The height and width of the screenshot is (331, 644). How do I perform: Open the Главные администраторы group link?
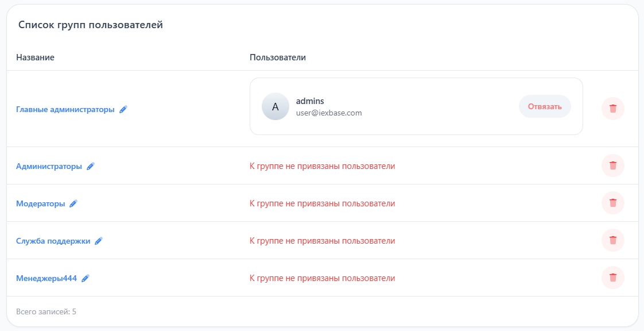(x=65, y=109)
